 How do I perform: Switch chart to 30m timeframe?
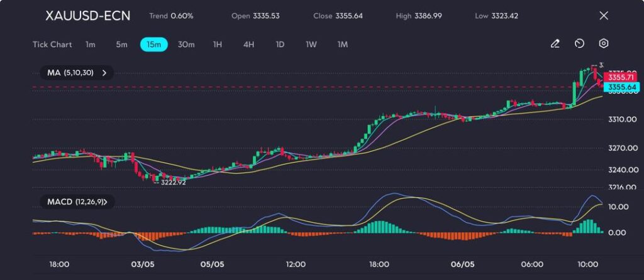pyautogui.click(x=186, y=45)
